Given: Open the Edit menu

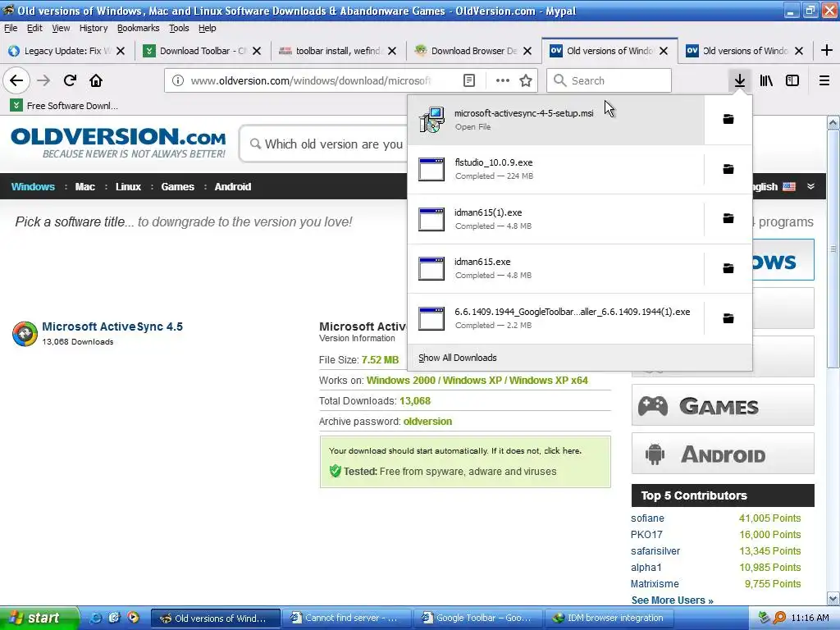Looking at the screenshot, I should [34, 28].
